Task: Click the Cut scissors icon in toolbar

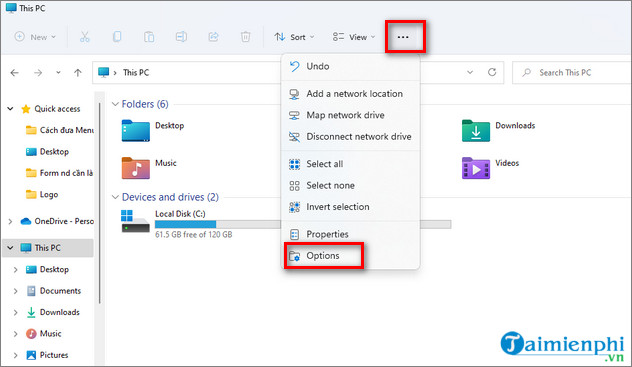Action: click(x=84, y=37)
